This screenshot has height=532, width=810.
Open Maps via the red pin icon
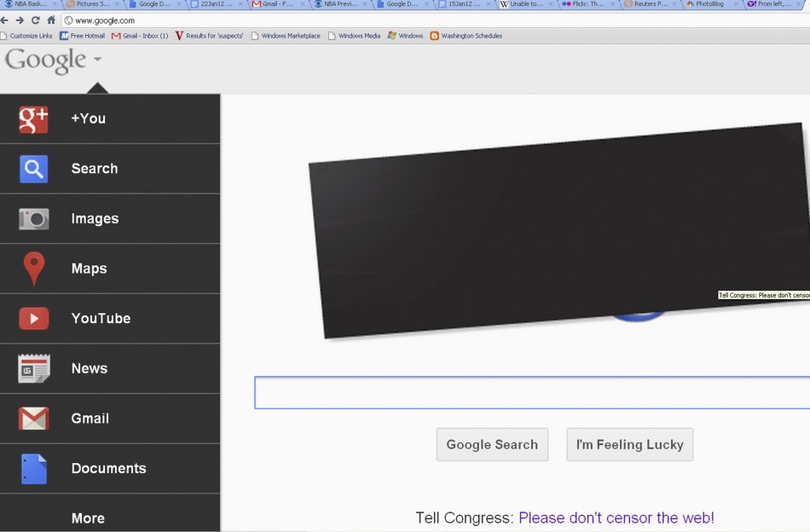tap(34, 269)
